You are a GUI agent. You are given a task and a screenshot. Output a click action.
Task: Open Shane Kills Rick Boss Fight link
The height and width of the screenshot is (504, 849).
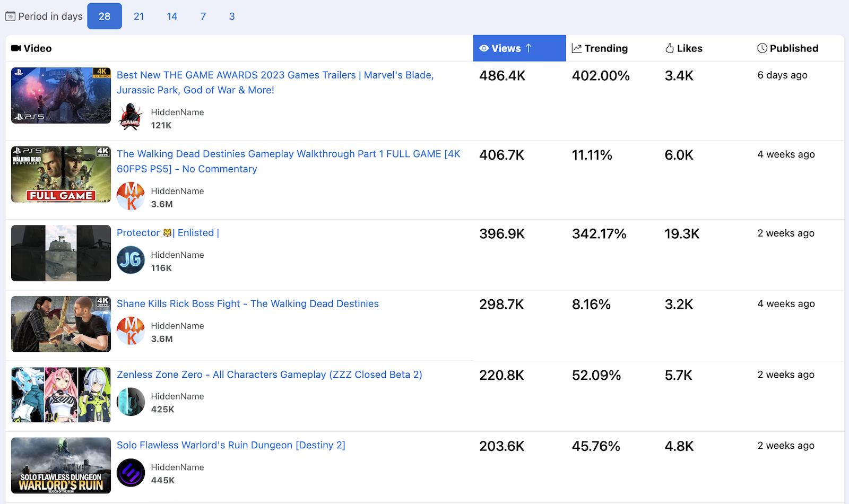coord(248,303)
